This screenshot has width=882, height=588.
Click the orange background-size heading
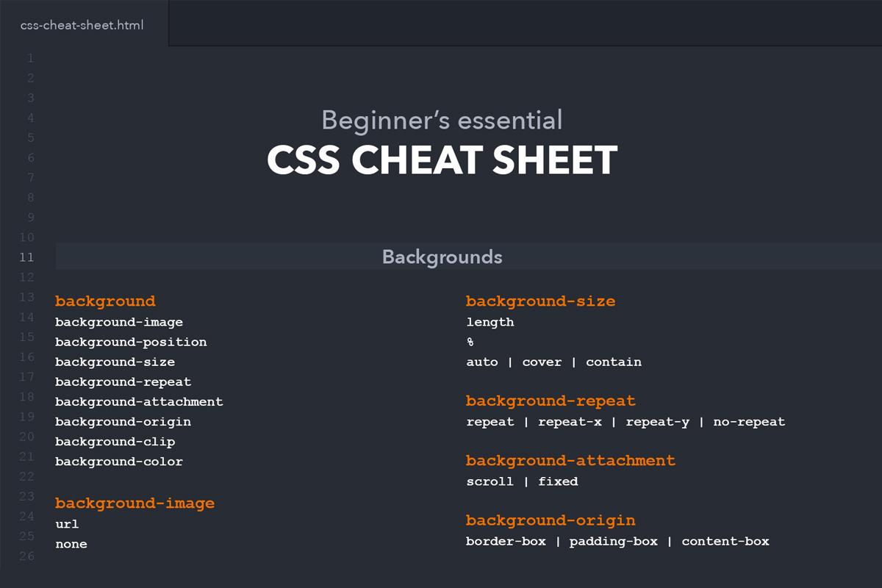tap(540, 301)
